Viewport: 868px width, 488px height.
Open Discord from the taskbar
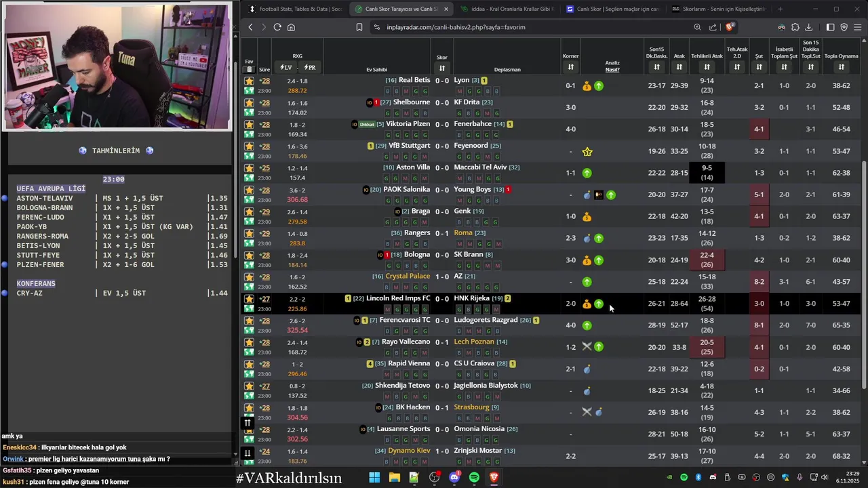(454, 478)
